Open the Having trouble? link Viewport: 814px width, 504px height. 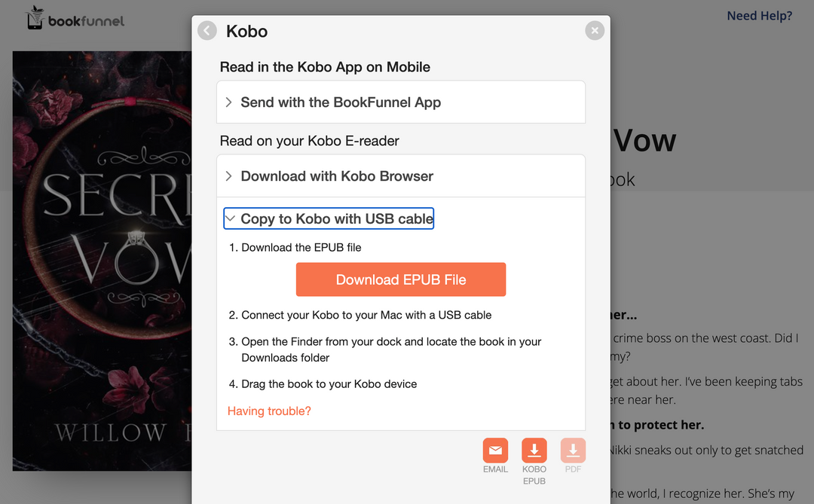pos(269,411)
